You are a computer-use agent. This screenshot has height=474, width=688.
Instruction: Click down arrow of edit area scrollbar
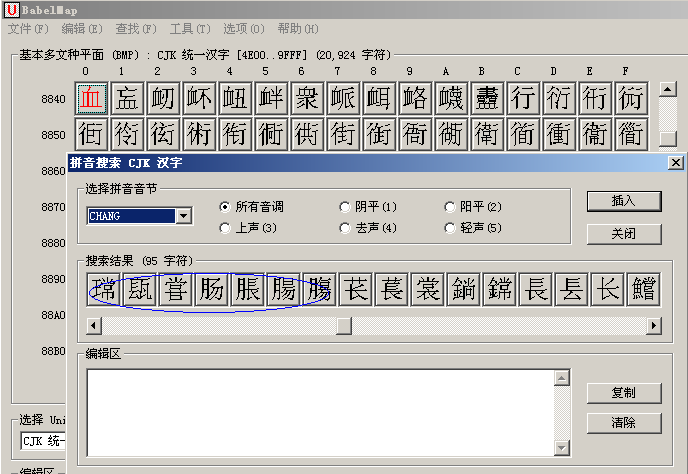[x=562, y=447]
